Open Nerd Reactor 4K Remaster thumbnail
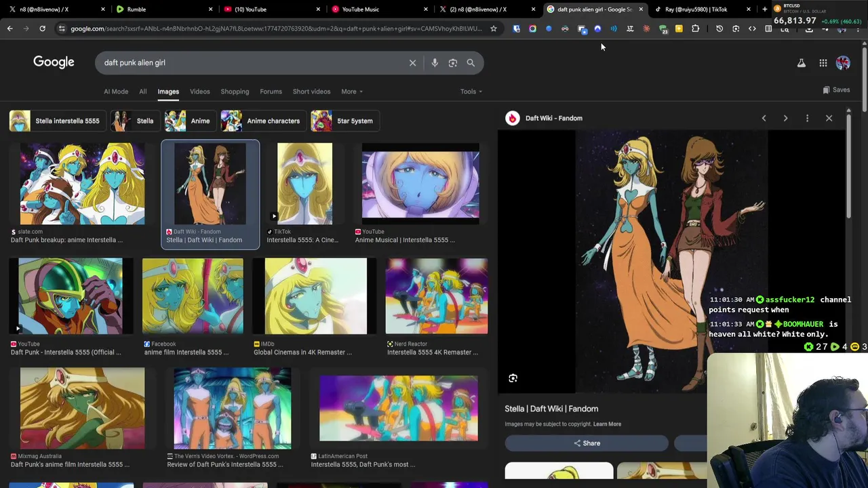This screenshot has width=868, height=488. tap(437, 296)
